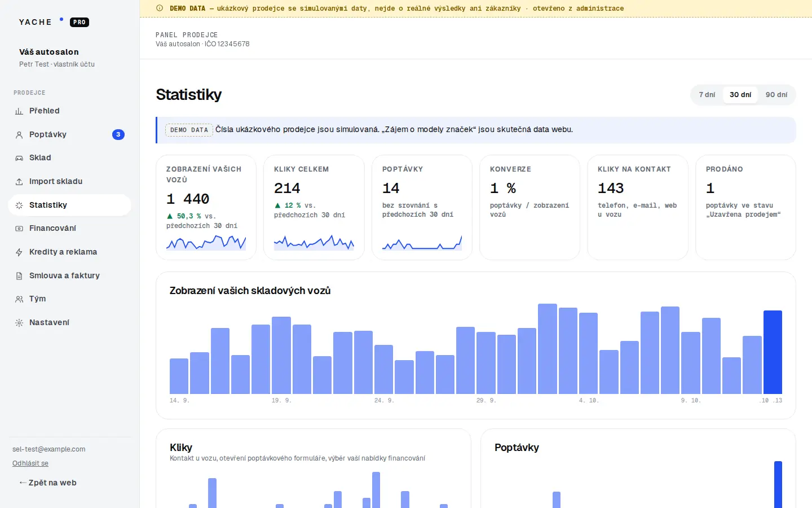Click the "Váš autosalon" account name in sidebar
The height and width of the screenshot is (508, 812).
coord(49,52)
